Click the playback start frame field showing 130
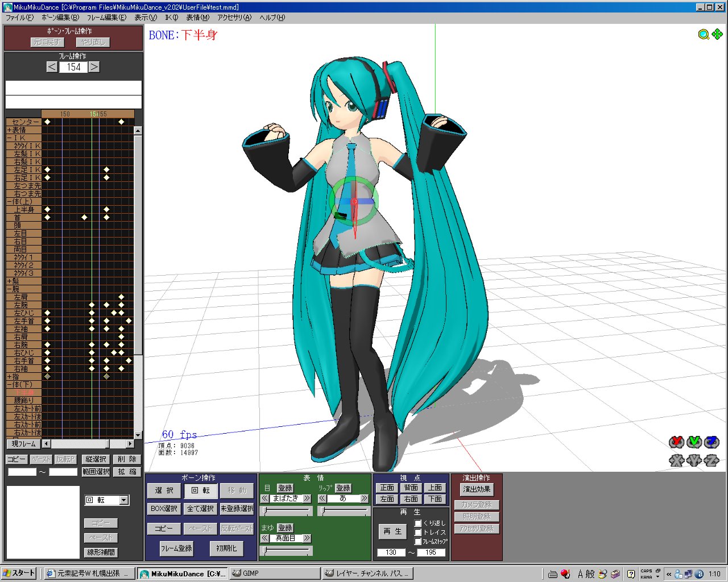Image resolution: width=728 pixels, height=582 pixels. tap(391, 552)
